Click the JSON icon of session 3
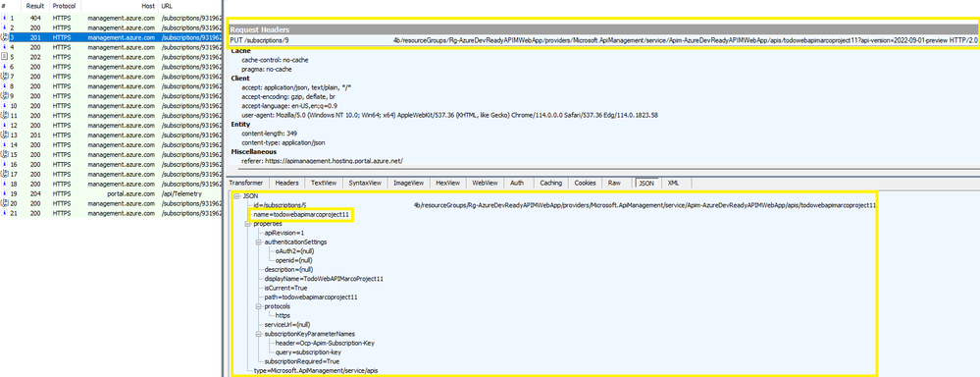 point(4,37)
